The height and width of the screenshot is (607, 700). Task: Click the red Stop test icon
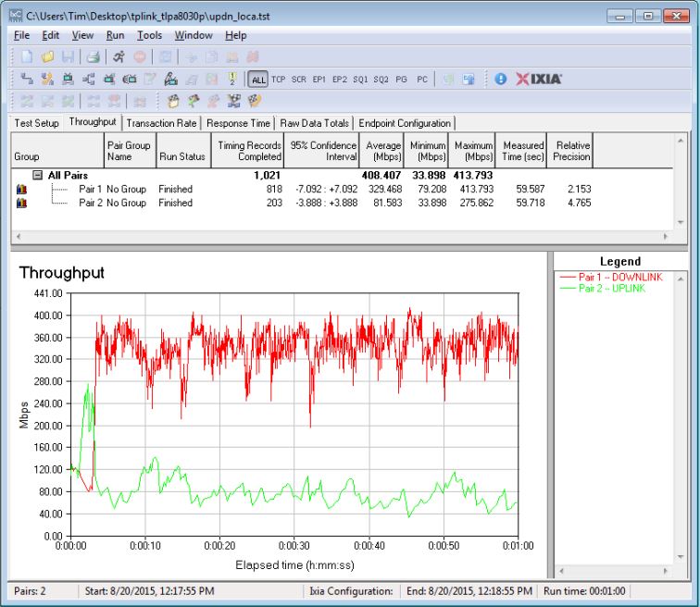point(140,56)
